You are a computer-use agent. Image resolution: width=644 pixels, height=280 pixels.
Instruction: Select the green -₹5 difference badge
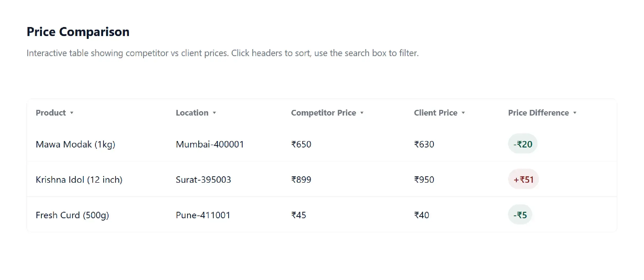(x=520, y=215)
